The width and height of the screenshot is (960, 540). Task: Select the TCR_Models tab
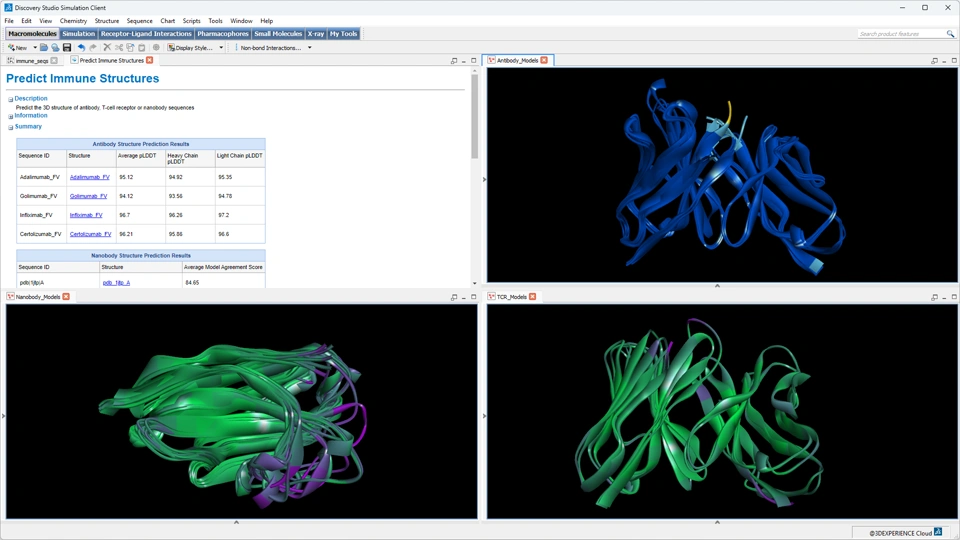(x=511, y=296)
